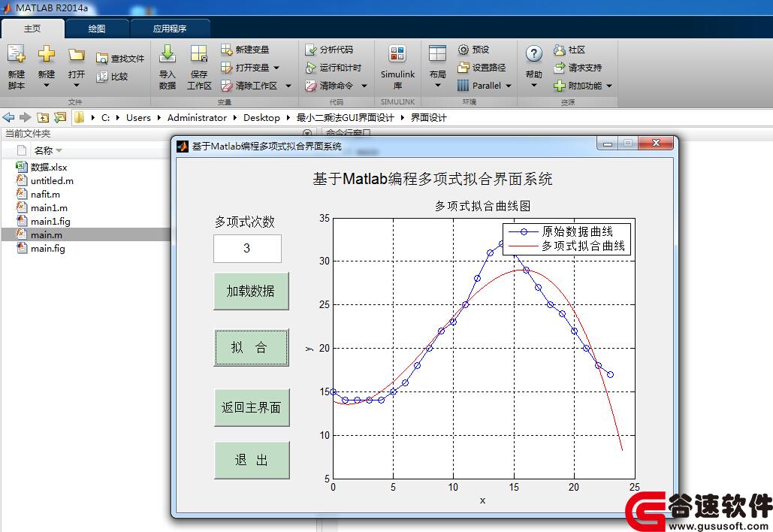Select main.m in file list
Image resolution: width=773 pixels, height=532 pixels.
(x=47, y=234)
